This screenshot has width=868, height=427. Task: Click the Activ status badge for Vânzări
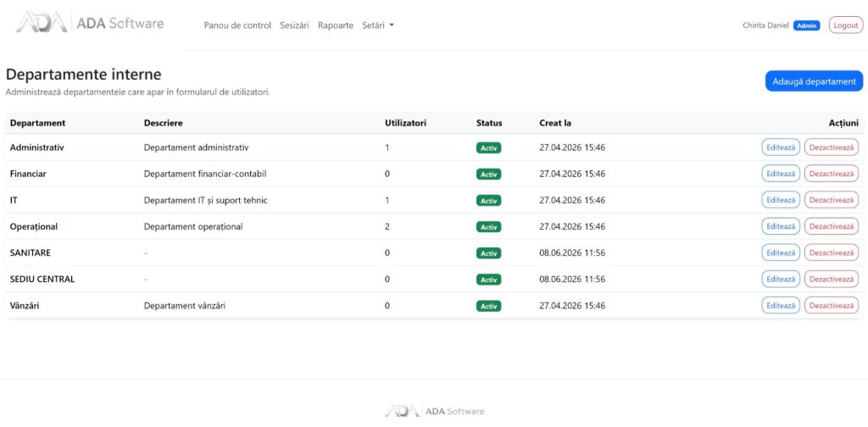(489, 306)
